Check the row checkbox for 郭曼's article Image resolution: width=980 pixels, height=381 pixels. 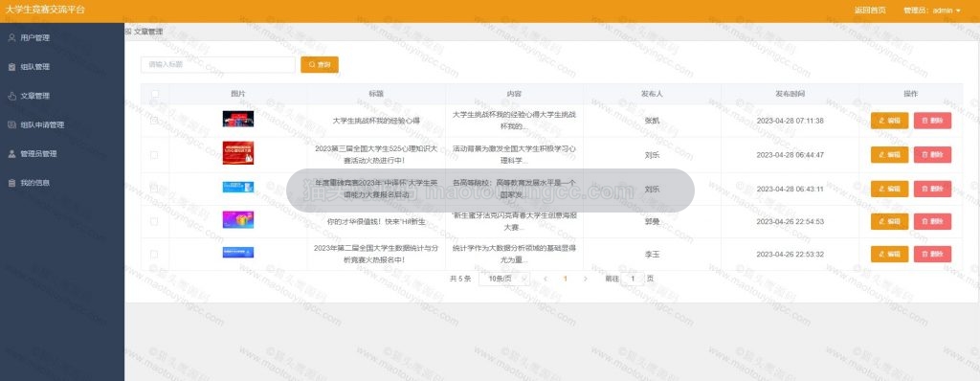coord(154,221)
